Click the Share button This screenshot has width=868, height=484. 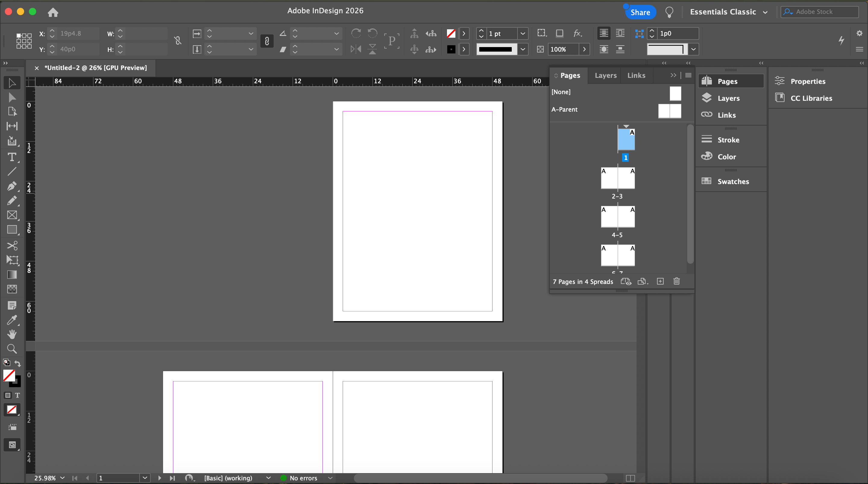coord(640,12)
